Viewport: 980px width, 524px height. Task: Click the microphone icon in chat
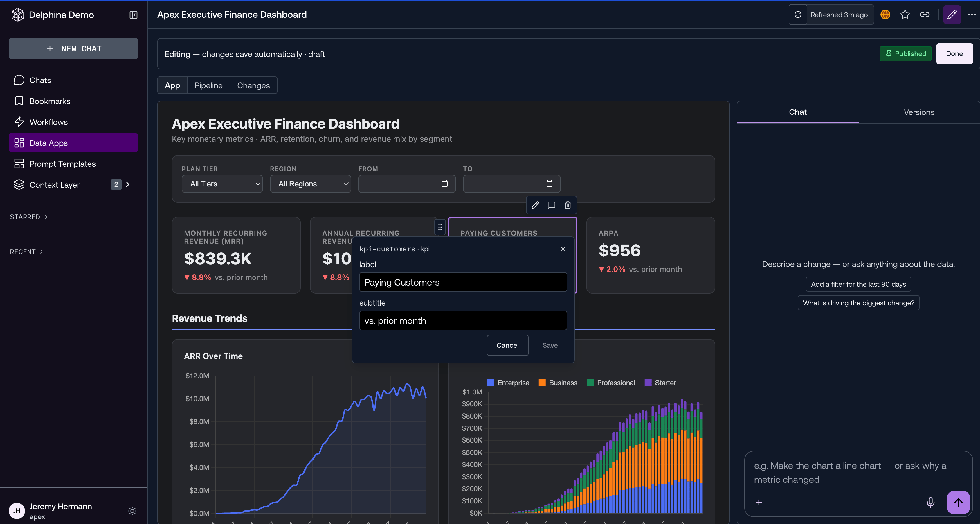tap(930, 502)
